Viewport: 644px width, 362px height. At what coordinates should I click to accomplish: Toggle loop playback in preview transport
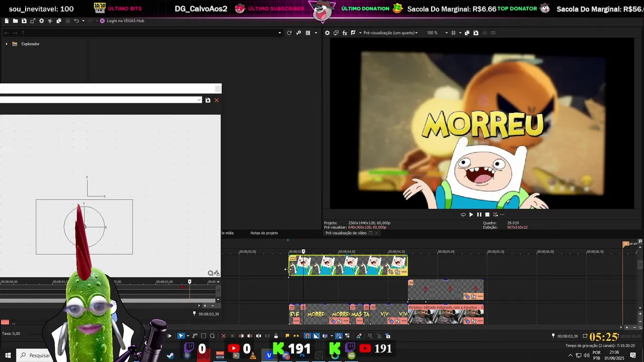pos(463,215)
